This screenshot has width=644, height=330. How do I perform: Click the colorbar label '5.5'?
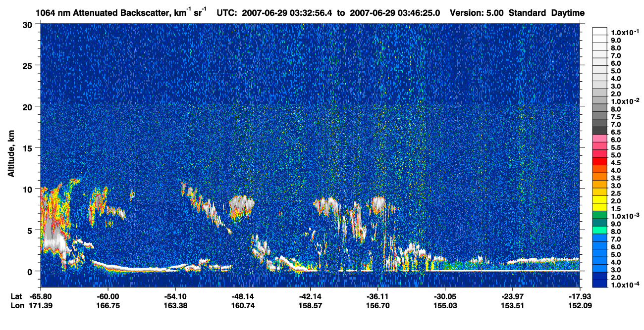(x=616, y=147)
